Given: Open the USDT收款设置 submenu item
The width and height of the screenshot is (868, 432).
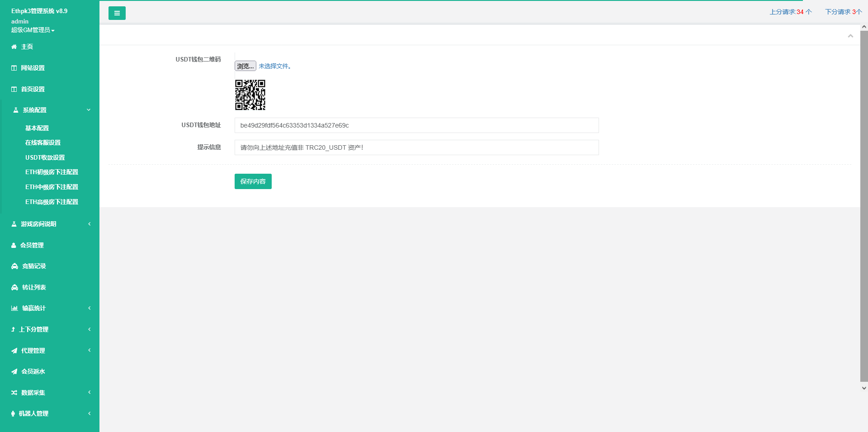Looking at the screenshot, I should pyautogui.click(x=45, y=157).
